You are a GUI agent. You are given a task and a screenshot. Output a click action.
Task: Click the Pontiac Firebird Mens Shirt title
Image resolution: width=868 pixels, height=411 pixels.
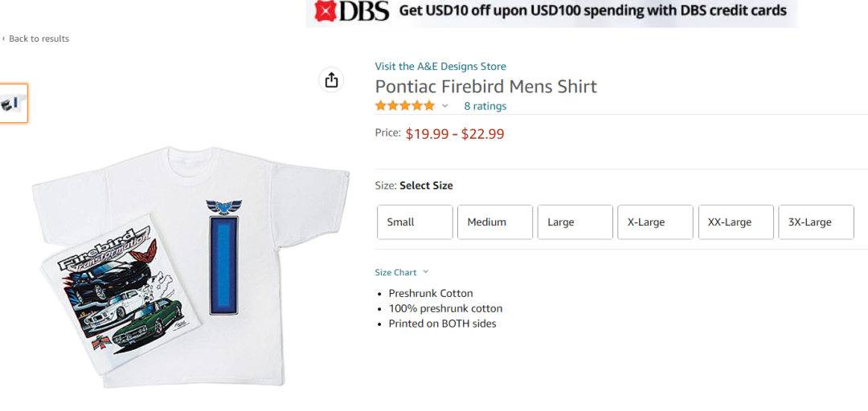coord(485,87)
